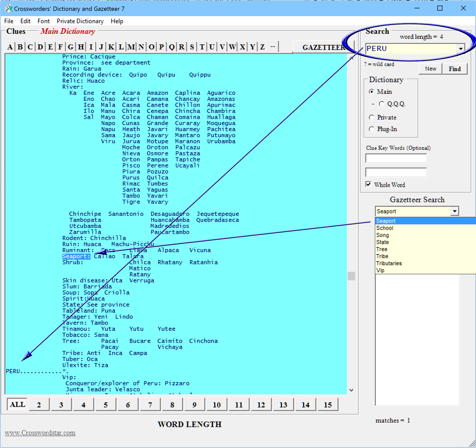Click the word Chinchilla in results
The height and width of the screenshot is (448, 476).
click(x=108, y=238)
